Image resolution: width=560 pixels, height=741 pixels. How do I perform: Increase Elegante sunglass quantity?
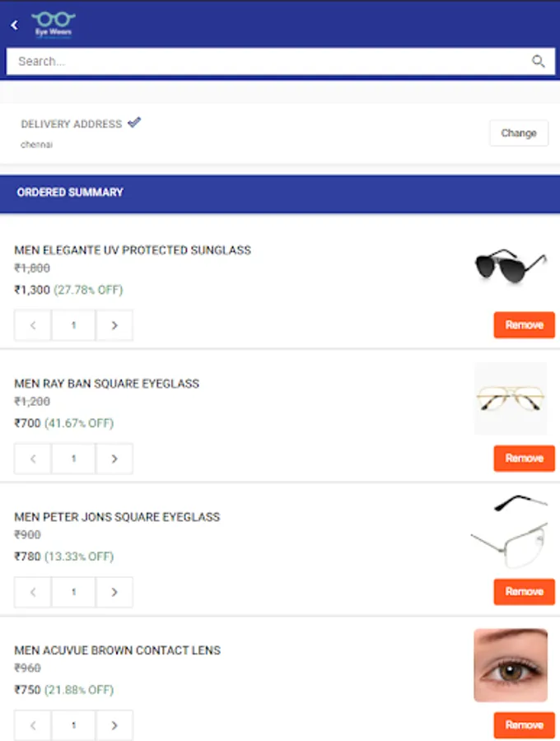click(114, 325)
